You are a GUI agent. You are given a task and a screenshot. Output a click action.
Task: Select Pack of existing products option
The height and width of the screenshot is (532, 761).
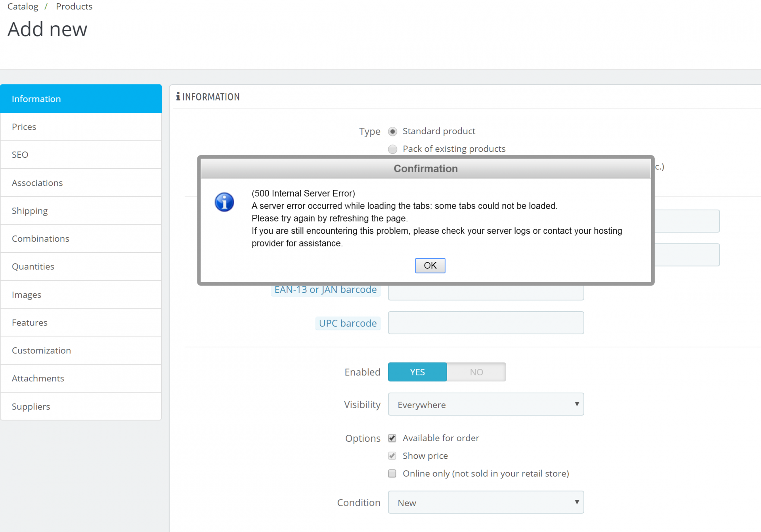click(392, 149)
